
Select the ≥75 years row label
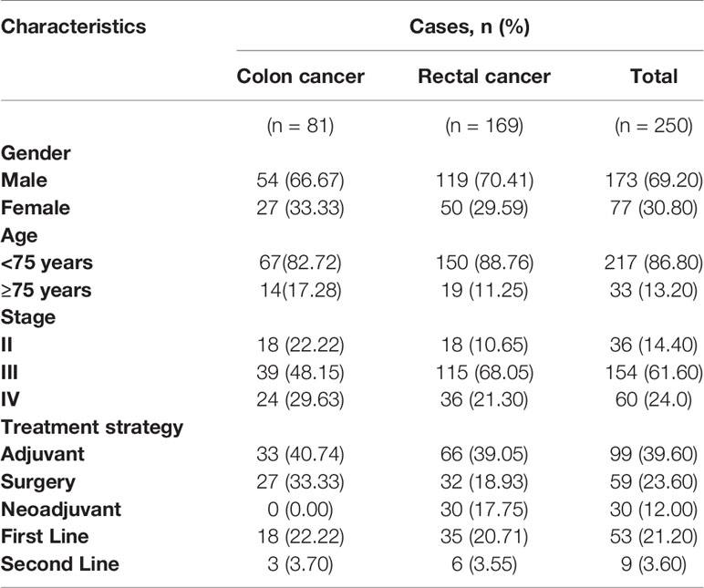click(47, 290)
